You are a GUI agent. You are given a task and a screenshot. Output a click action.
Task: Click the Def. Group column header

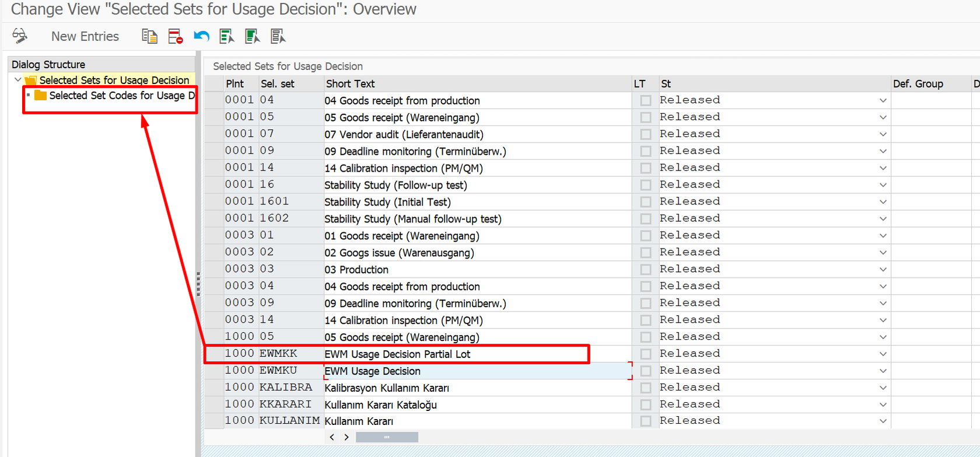pyautogui.click(x=930, y=83)
